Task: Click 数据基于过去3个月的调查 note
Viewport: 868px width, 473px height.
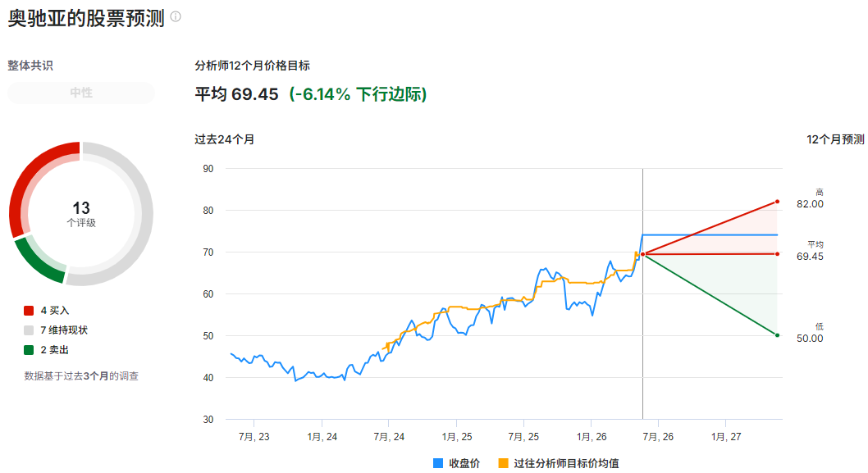Action: point(81,376)
